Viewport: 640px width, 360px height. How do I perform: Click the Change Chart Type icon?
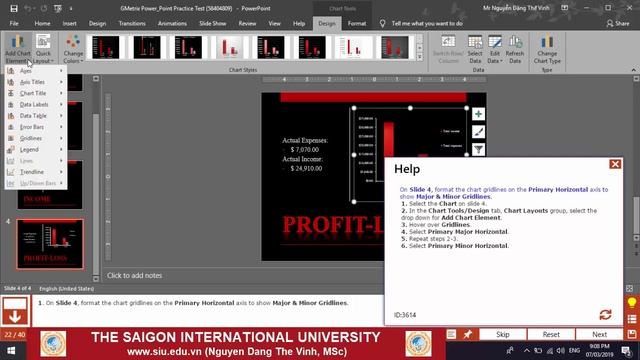547,49
